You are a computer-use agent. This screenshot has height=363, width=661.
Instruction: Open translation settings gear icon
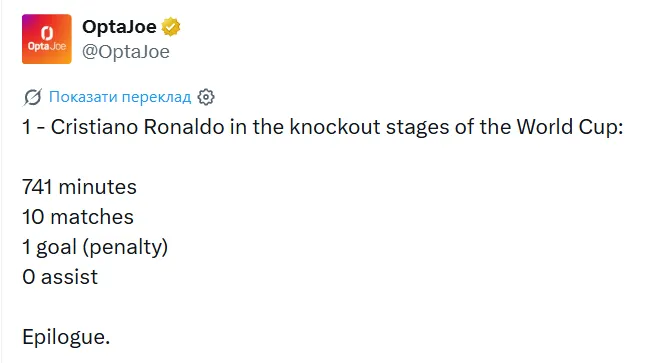click(x=206, y=97)
